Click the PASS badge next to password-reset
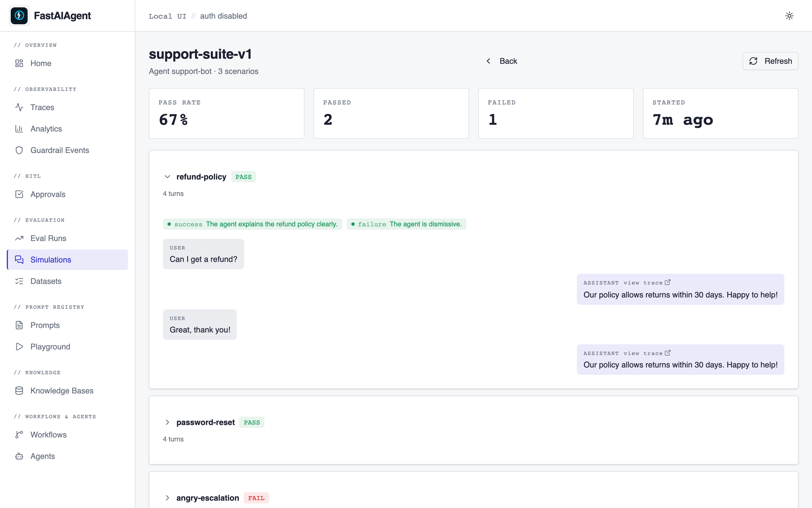Viewport: 812px width, 508px height. pyautogui.click(x=252, y=422)
